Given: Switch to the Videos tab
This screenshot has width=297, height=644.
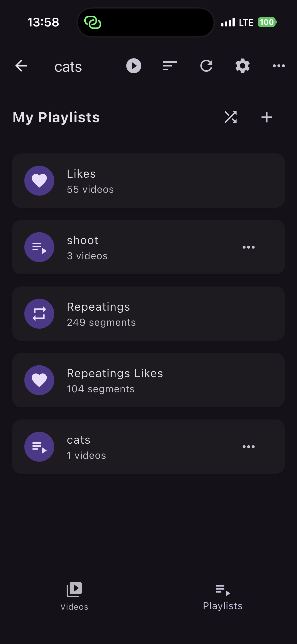Looking at the screenshot, I should [x=74, y=596].
